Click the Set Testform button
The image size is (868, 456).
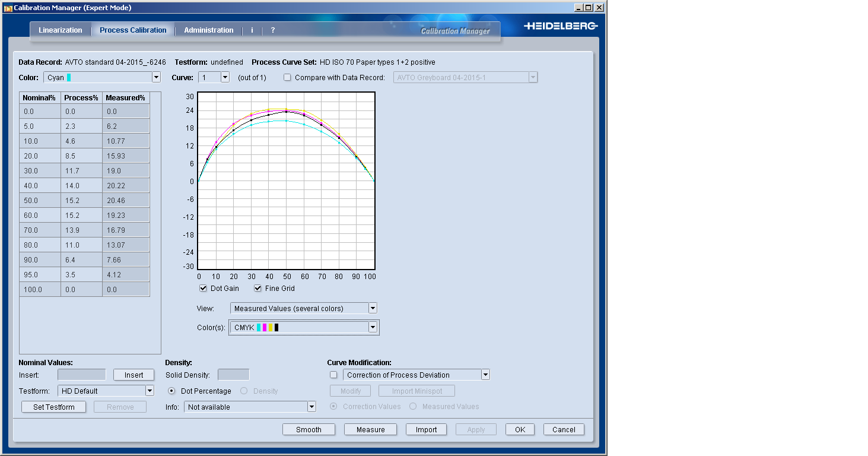pyautogui.click(x=54, y=407)
